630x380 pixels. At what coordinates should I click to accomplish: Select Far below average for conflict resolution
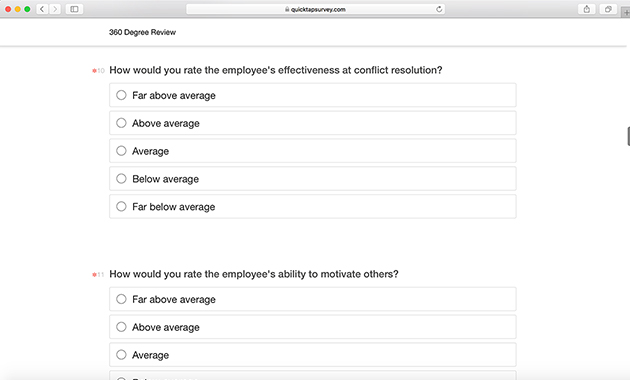313,206
